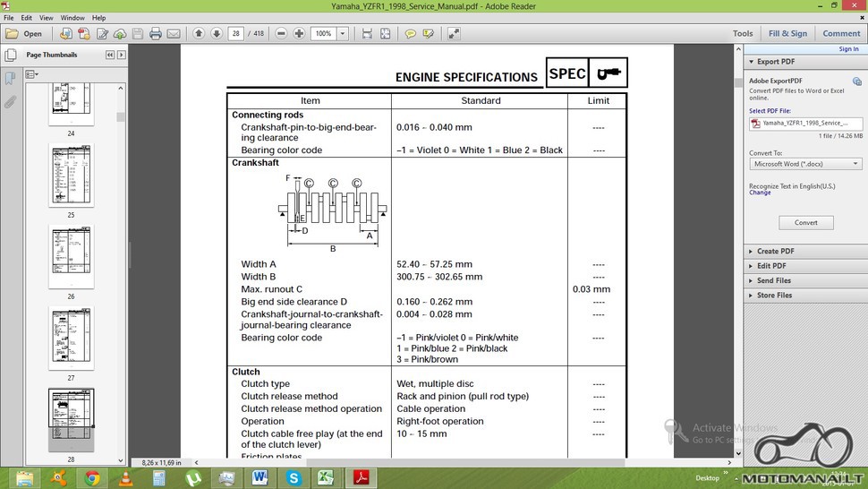
Task: Go to previous page with up arrow
Action: point(199,34)
